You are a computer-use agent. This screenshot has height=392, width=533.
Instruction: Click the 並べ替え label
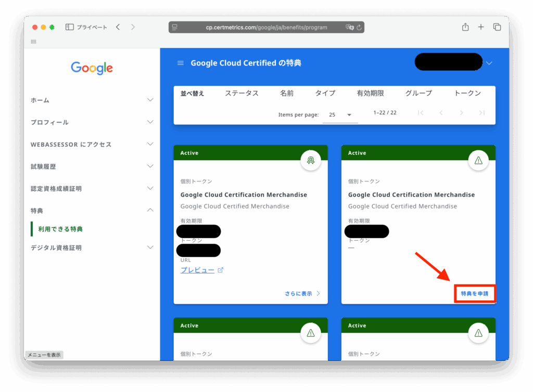pos(192,94)
